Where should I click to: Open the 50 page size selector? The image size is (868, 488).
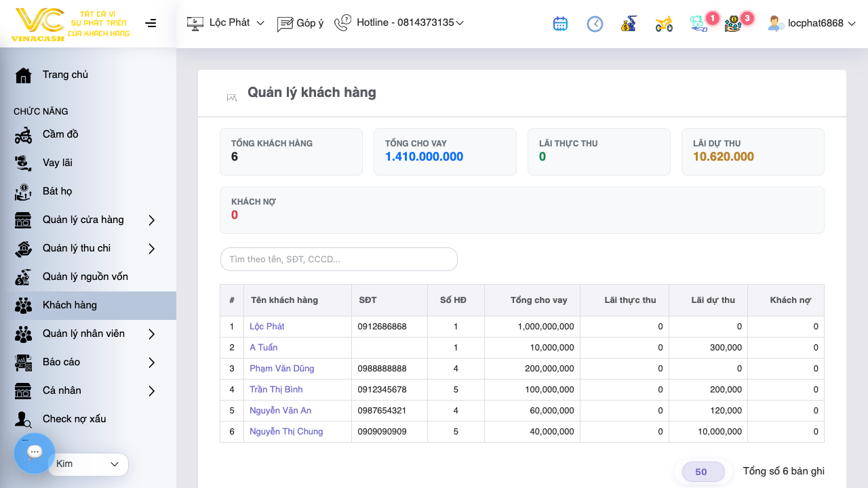[703, 472]
